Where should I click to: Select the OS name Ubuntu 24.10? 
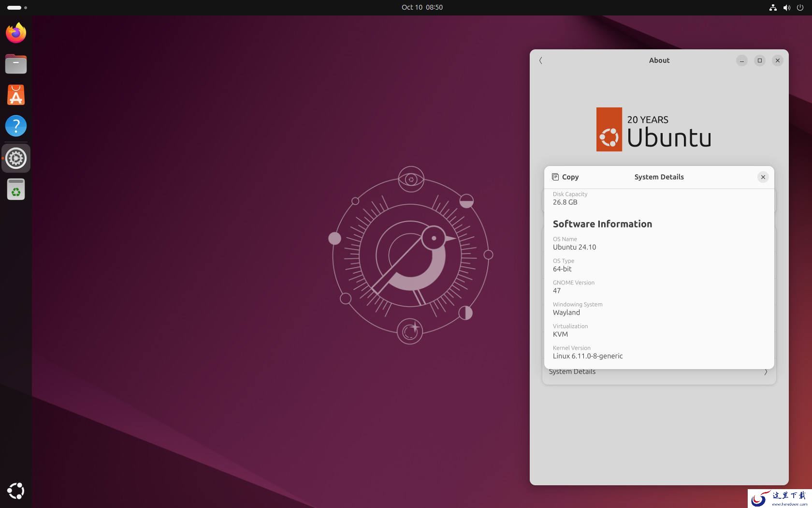(574, 247)
